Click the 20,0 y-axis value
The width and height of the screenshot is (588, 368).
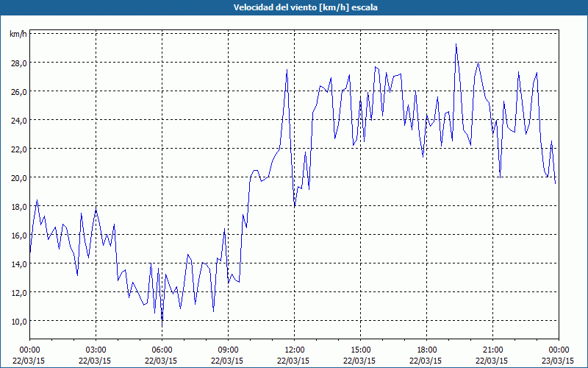[x=18, y=177]
